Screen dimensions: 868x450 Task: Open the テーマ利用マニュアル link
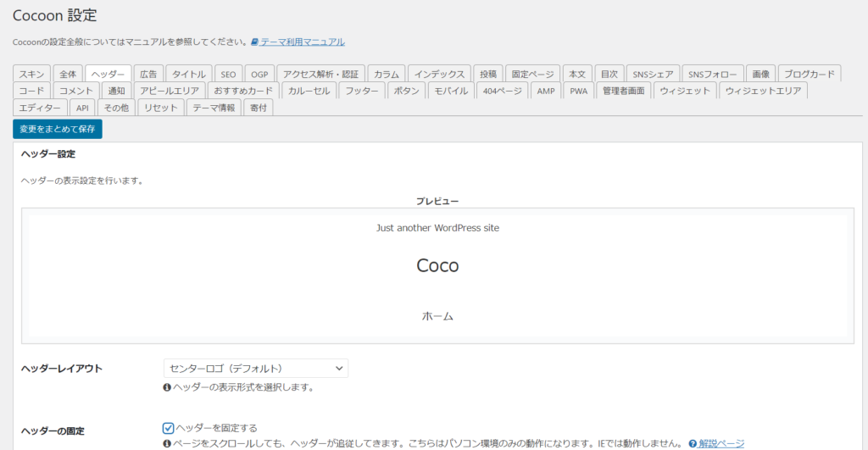[303, 42]
